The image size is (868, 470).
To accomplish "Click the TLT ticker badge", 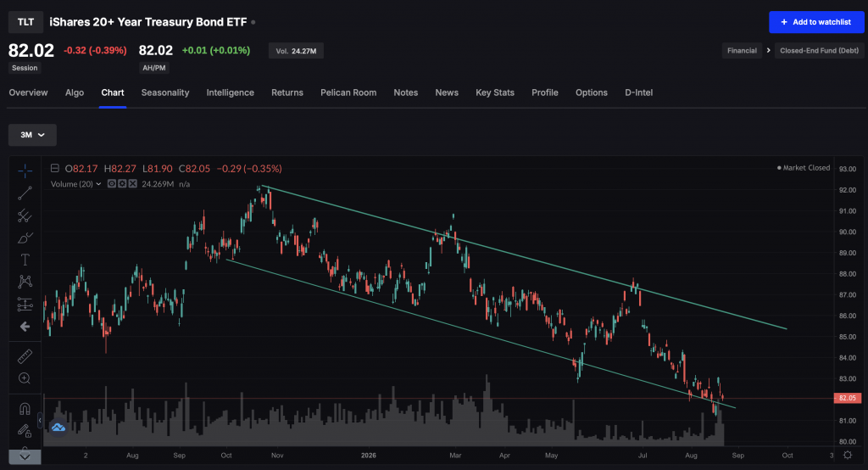I will 25,22.
